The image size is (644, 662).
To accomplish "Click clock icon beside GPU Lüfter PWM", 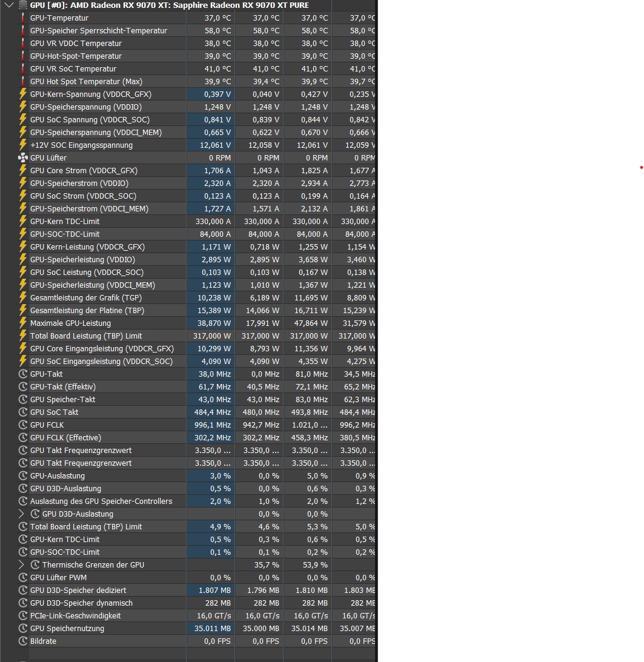I will pyautogui.click(x=23, y=578).
